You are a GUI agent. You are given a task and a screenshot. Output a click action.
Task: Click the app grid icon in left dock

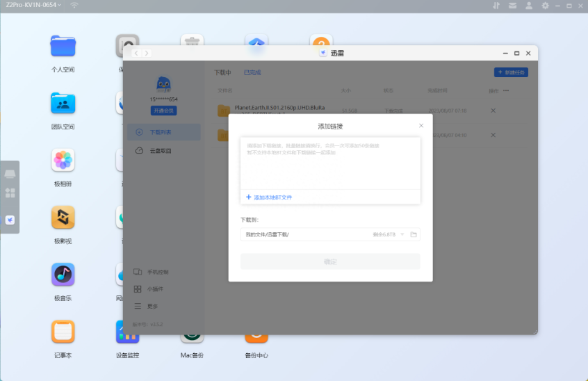(x=10, y=193)
